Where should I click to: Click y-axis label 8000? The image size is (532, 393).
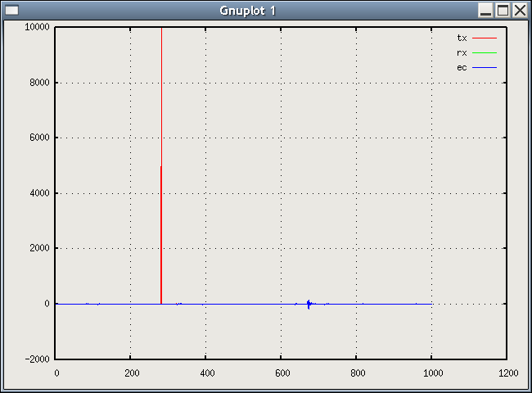coord(39,83)
